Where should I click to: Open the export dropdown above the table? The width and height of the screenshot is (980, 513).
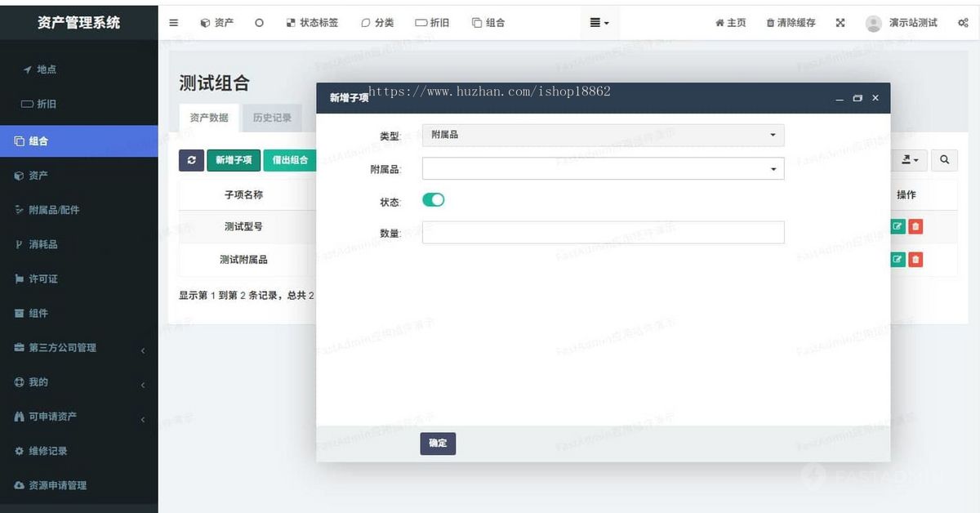pyautogui.click(x=910, y=160)
